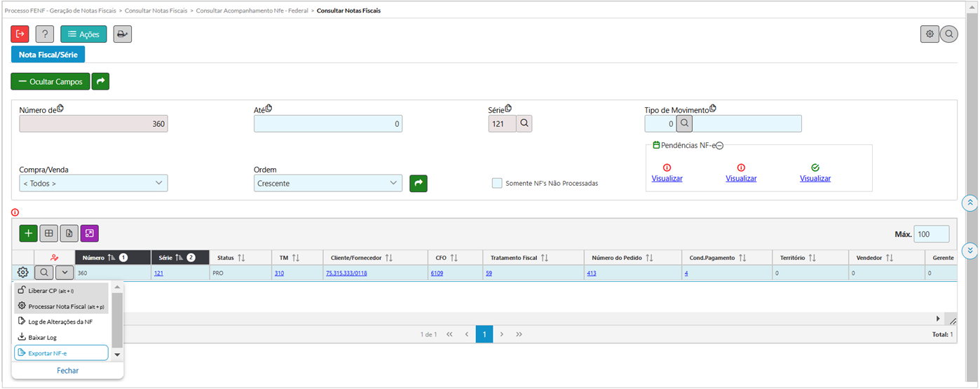The width and height of the screenshot is (980, 389).
Task: Click the gear icon in row 360
Action: tap(22, 273)
